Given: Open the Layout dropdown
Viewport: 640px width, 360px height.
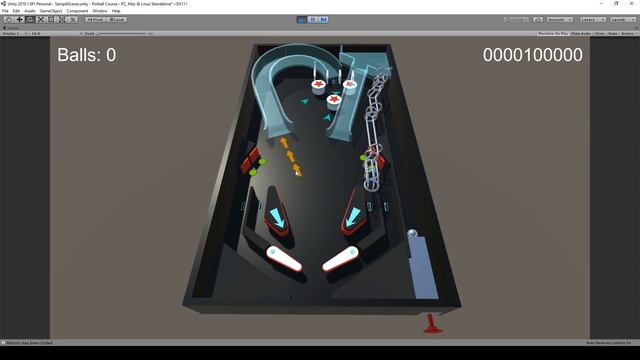Looking at the screenshot, I should pos(623,20).
